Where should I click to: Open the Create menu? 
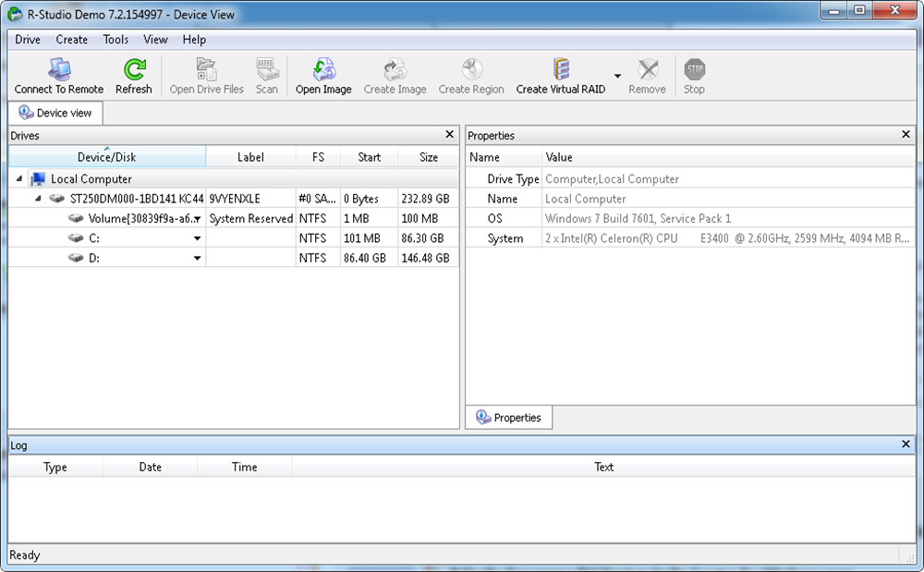(72, 40)
